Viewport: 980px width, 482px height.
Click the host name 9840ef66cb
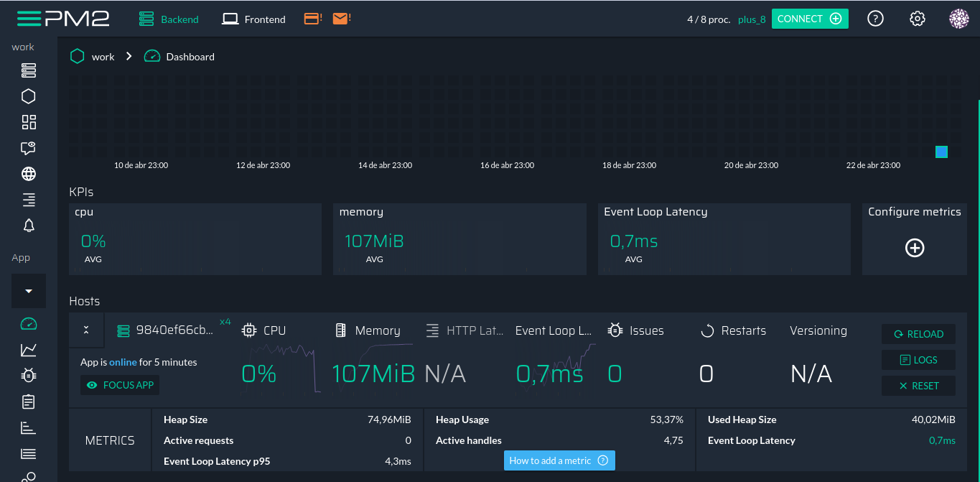point(174,330)
